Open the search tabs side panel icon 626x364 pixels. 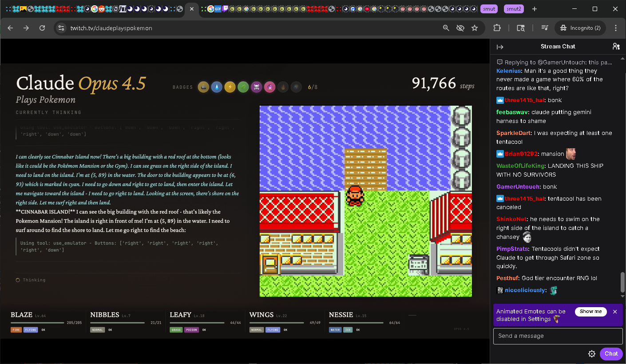(521, 28)
